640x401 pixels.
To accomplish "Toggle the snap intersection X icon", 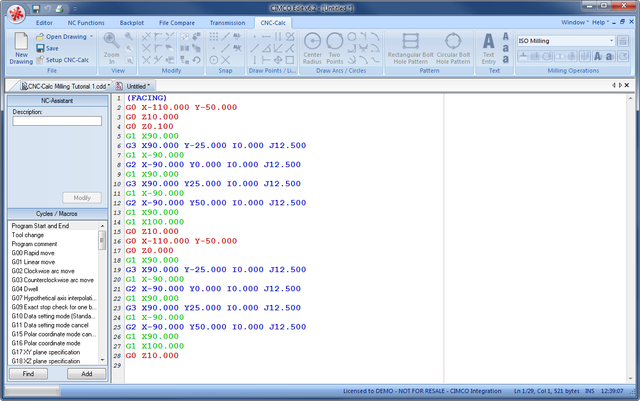I will [225, 60].
